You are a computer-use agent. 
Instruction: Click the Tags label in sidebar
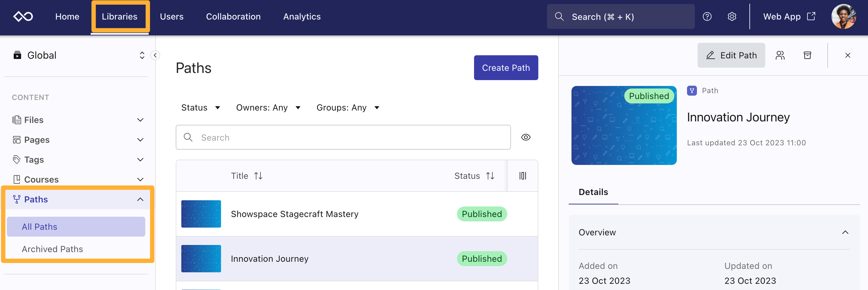click(34, 160)
